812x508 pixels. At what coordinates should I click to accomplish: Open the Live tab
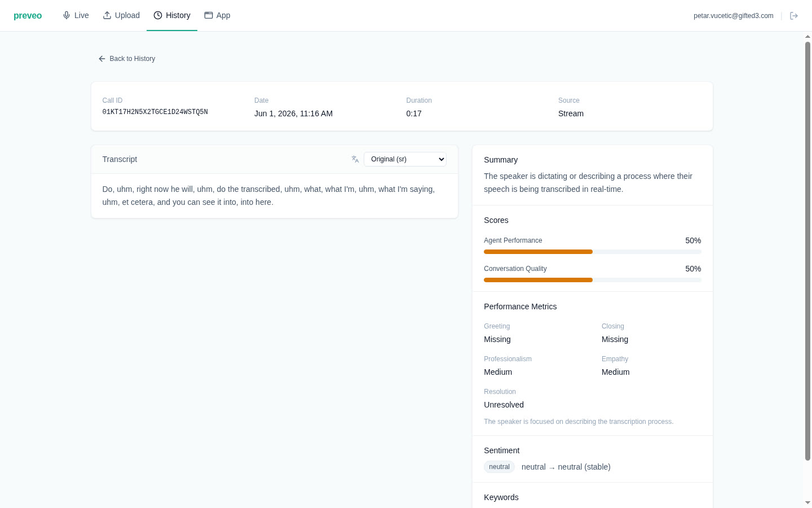pyautogui.click(x=76, y=15)
